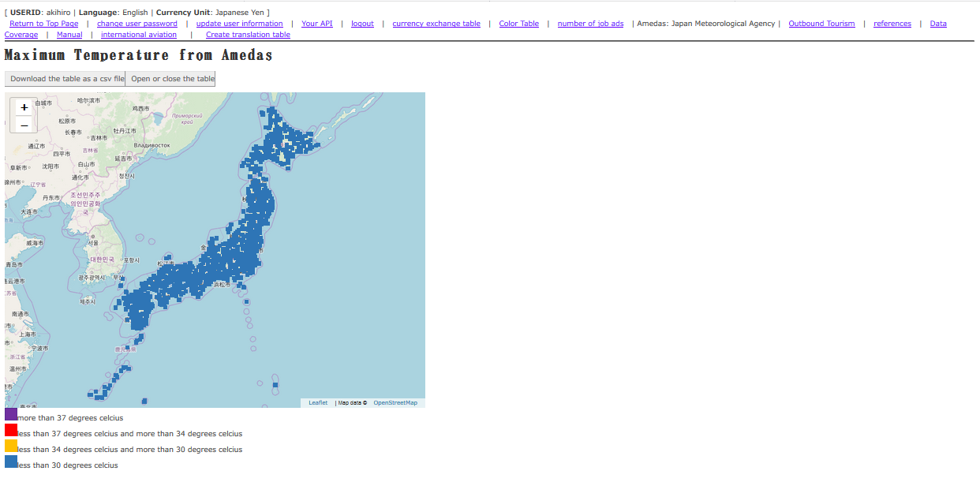980x482 pixels.
Task: Go to change user password
Action: pos(137,24)
